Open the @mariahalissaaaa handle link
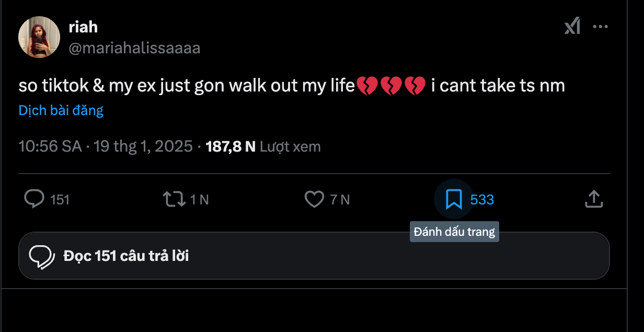Viewport: 644px width, 332px height. [134, 48]
